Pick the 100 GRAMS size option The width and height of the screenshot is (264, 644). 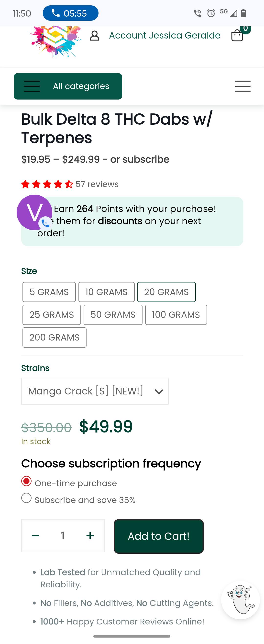tap(176, 315)
